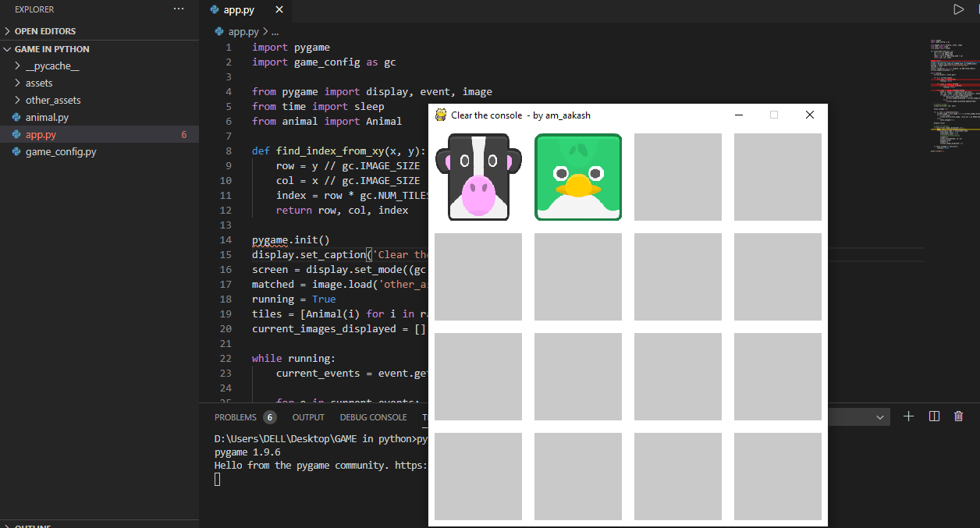
Task: Click line number 14 in the gutter
Action: coord(226,239)
